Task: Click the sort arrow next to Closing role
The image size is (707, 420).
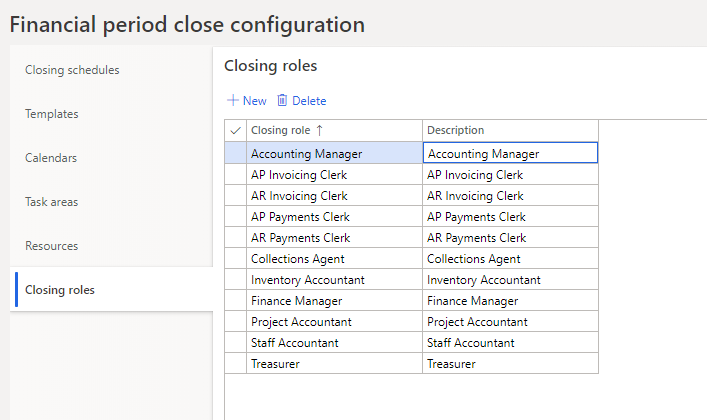Action: pyautogui.click(x=320, y=131)
